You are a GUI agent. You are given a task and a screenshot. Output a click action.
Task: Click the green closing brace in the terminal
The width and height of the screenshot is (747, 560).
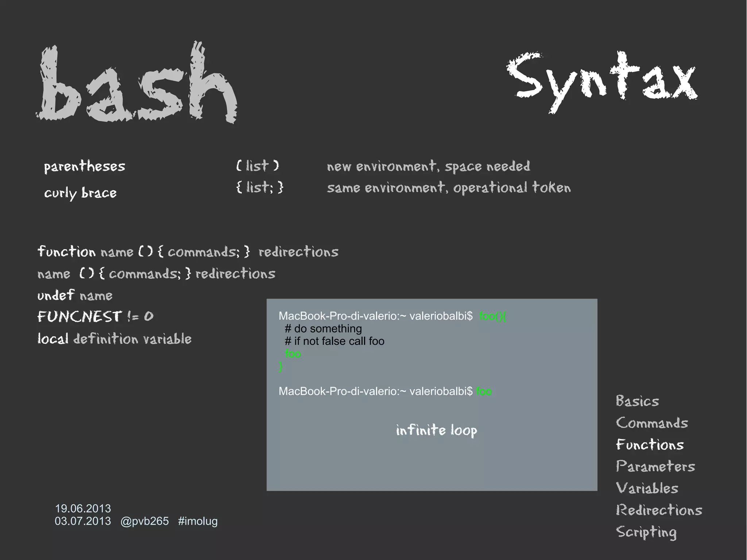click(280, 366)
